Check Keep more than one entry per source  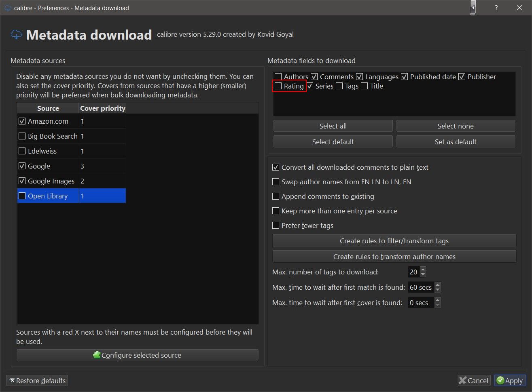click(x=276, y=211)
